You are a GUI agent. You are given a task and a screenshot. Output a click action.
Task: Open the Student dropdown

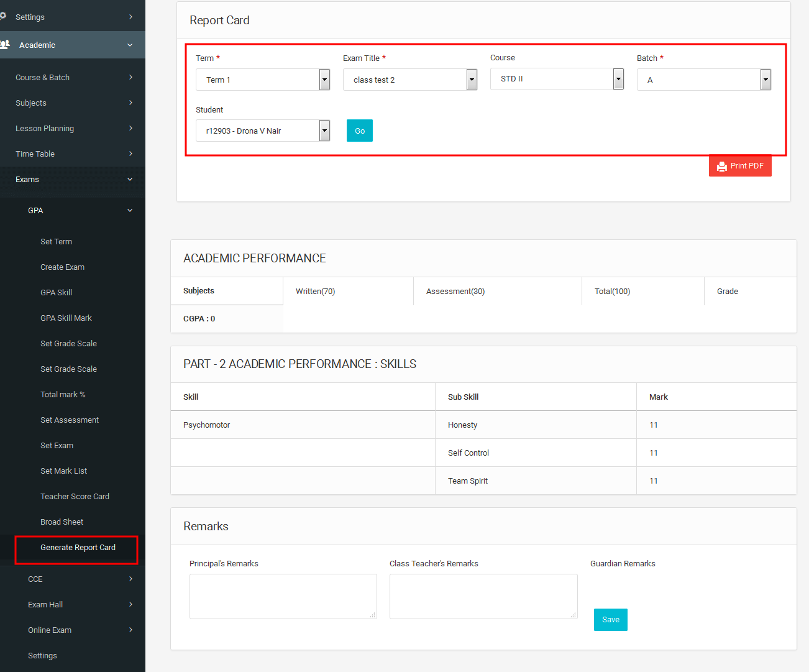point(263,131)
